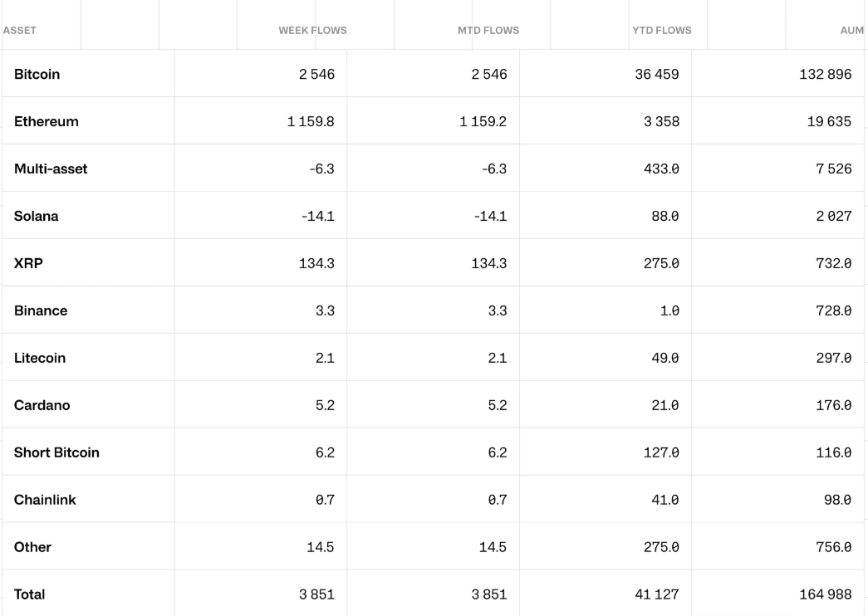
Task: Click the Binance asset name
Action: point(41,310)
